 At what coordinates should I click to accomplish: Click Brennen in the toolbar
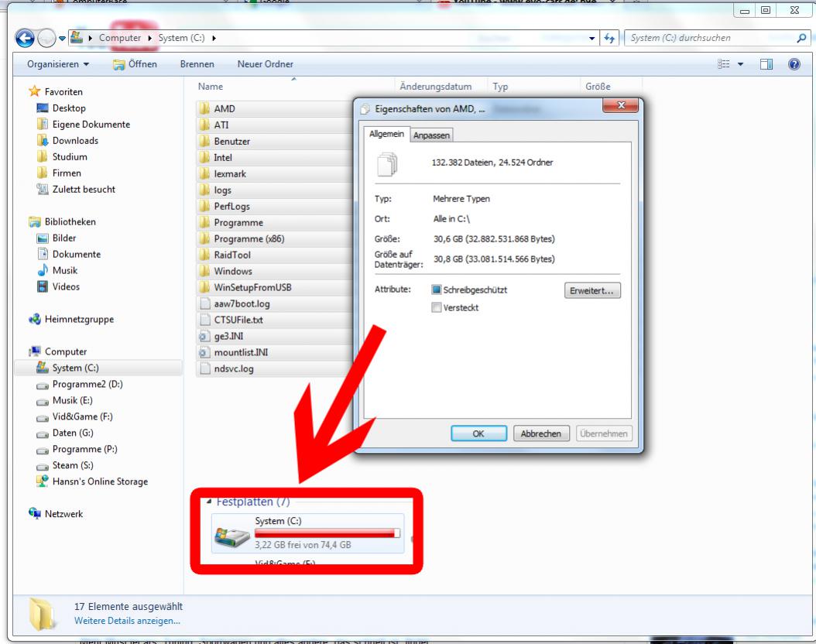pos(197,64)
